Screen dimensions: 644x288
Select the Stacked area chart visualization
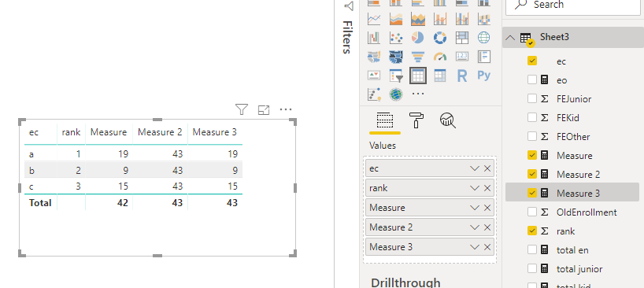coord(418,19)
